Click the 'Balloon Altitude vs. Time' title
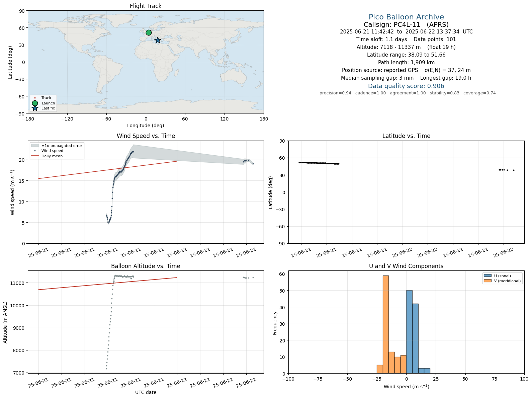 pos(146,266)
